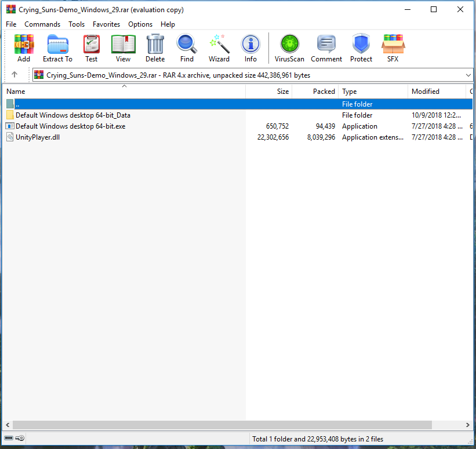Open the Favorites menu

pos(106,24)
